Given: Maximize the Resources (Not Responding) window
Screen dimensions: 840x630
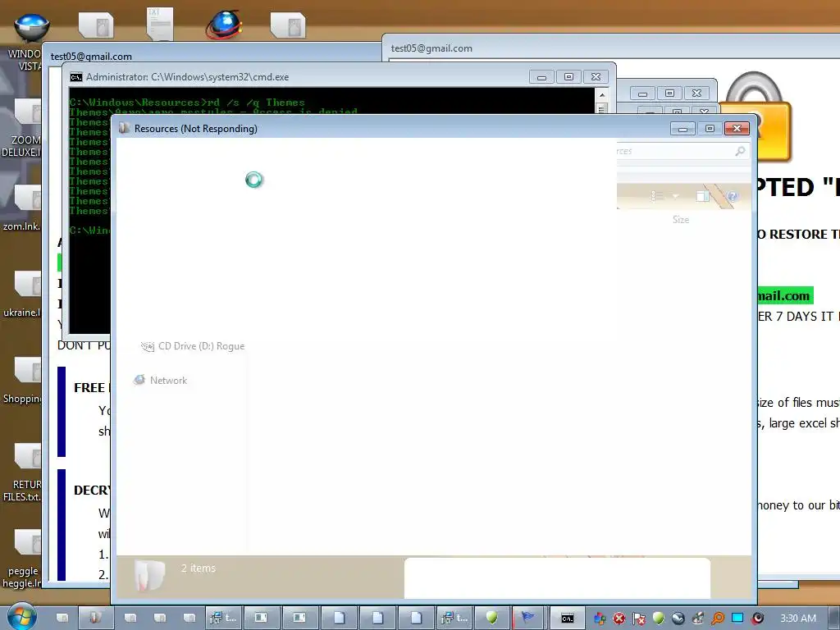Looking at the screenshot, I should [710, 129].
